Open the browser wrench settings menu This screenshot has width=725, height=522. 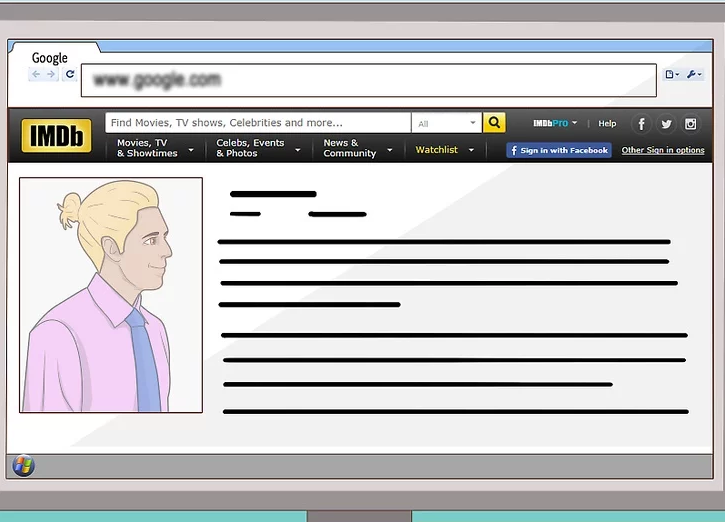pyautogui.click(x=695, y=75)
